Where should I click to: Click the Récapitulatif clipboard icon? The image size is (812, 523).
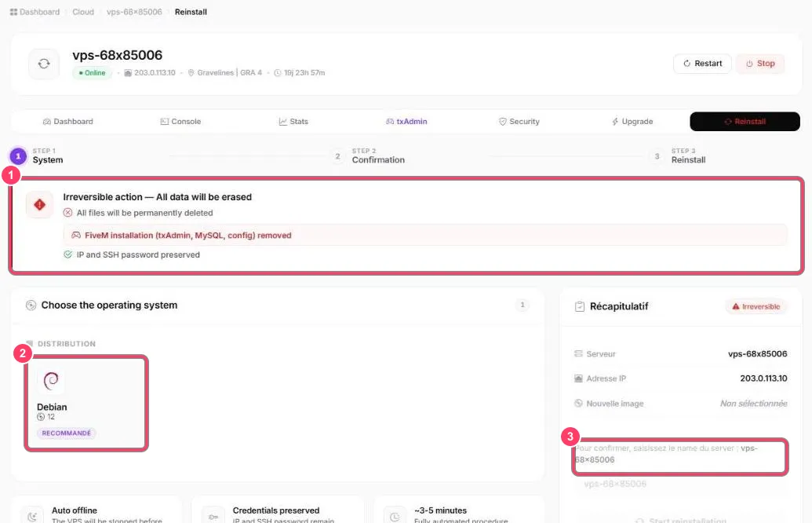[x=580, y=307]
